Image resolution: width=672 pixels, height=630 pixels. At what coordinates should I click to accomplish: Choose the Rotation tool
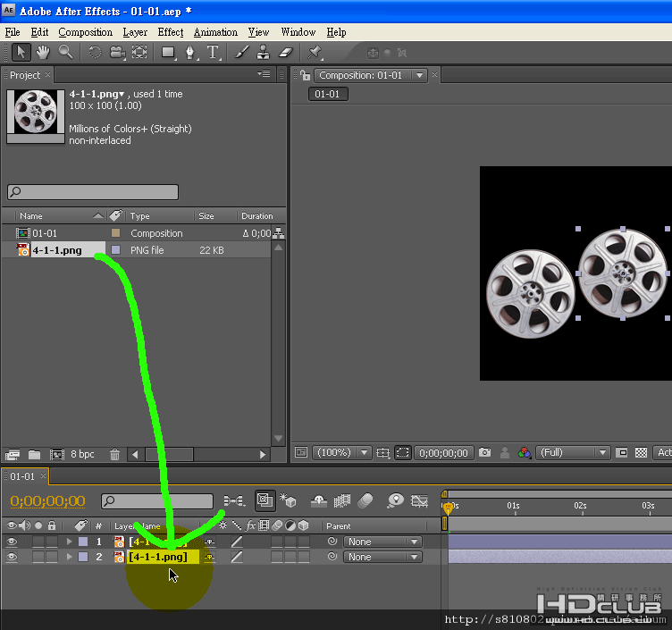coord(95,53)
